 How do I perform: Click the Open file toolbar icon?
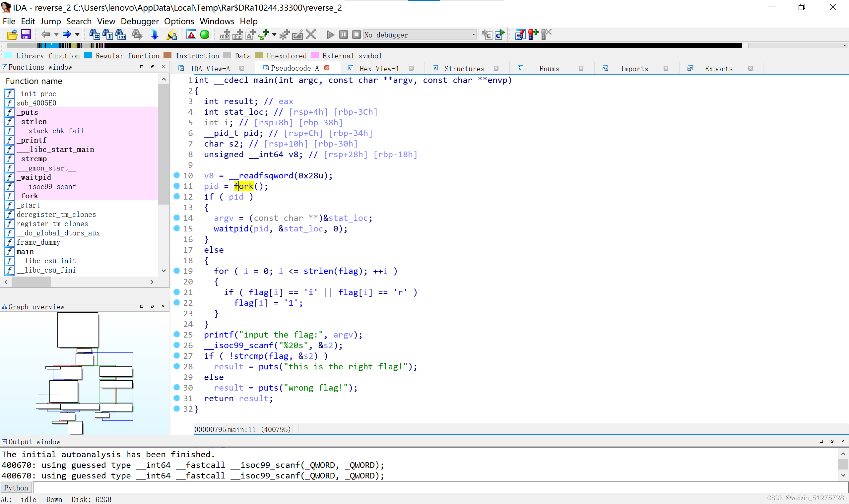pos(12,34)
